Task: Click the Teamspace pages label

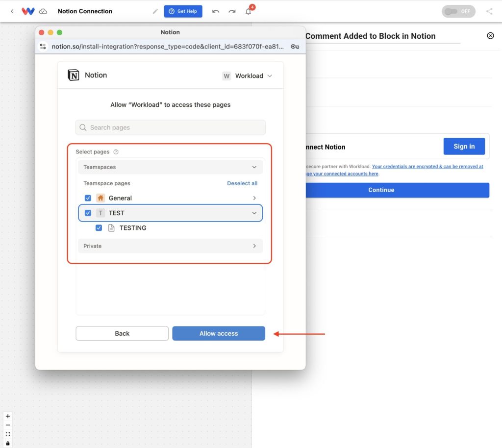Action: [x=106, y=183]
